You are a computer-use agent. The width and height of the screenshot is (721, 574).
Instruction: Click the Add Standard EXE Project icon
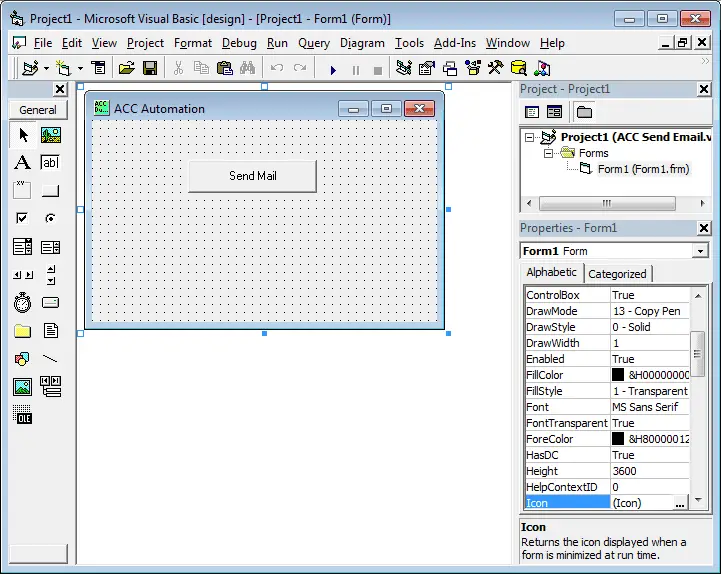coord(30,69)
